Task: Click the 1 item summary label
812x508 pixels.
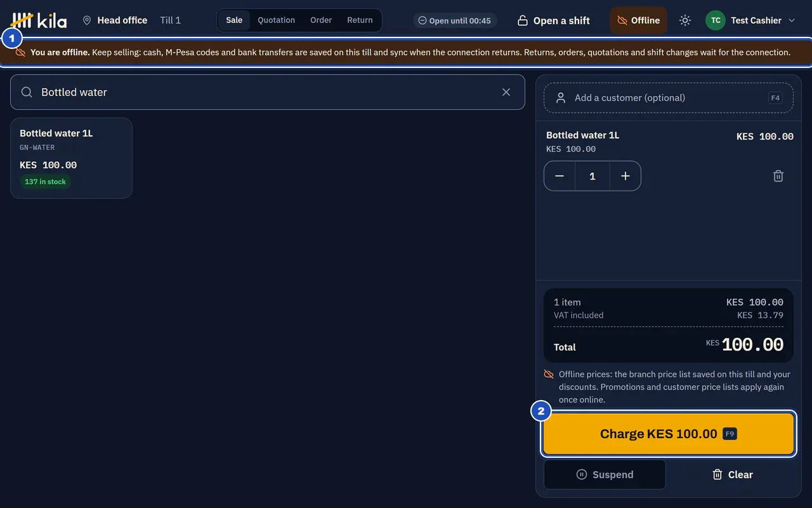Action: 567,302
